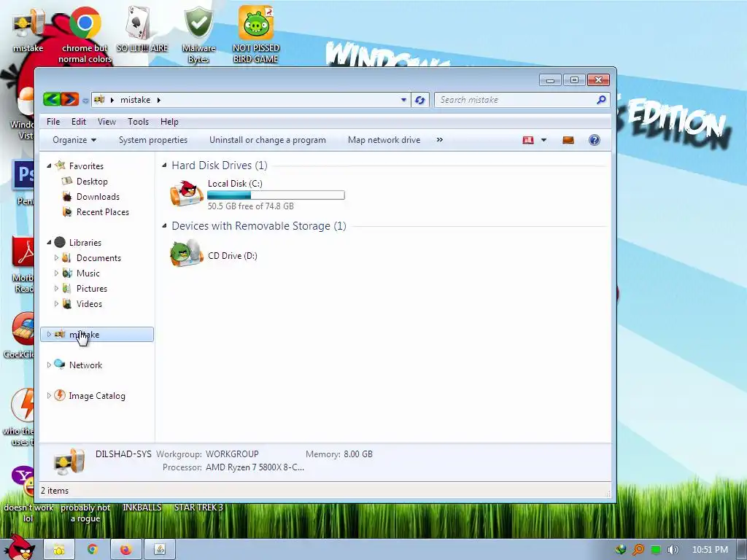Open chrome but normal colors icon
Screen dimensions: 747x560
pos(85,34)
